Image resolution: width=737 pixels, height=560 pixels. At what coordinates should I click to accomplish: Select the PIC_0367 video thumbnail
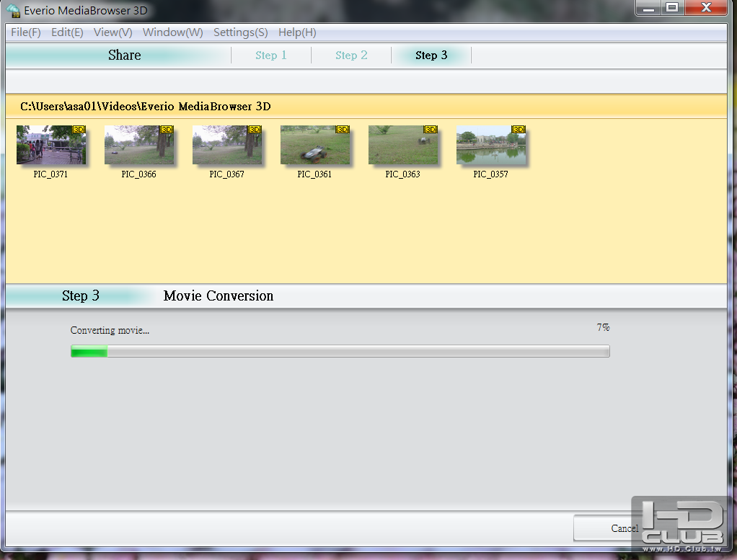pos(227,145)
